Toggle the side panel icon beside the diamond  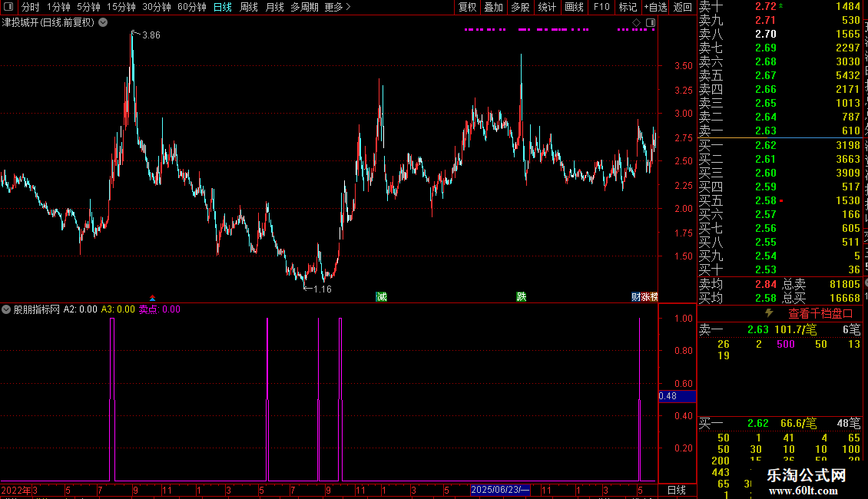[x=651, y=23]
